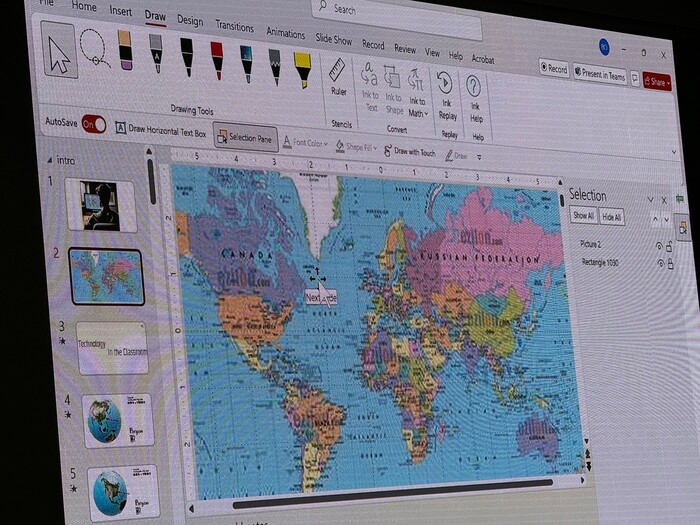Viewport: 700px width, 525px height.
Task: Click Show All in Selection pane
Action: 583,216
